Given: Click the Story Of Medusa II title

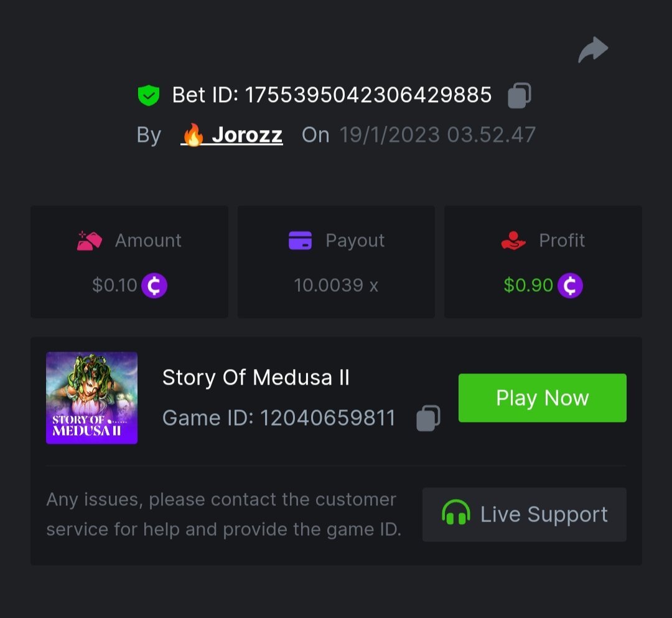Looking at the screenshot, I should click(x=256, y=377).
